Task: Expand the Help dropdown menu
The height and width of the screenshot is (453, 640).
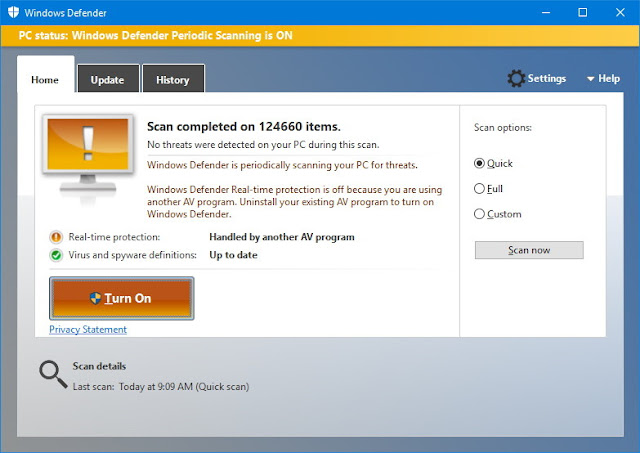Action: click(x=603, y=78)
